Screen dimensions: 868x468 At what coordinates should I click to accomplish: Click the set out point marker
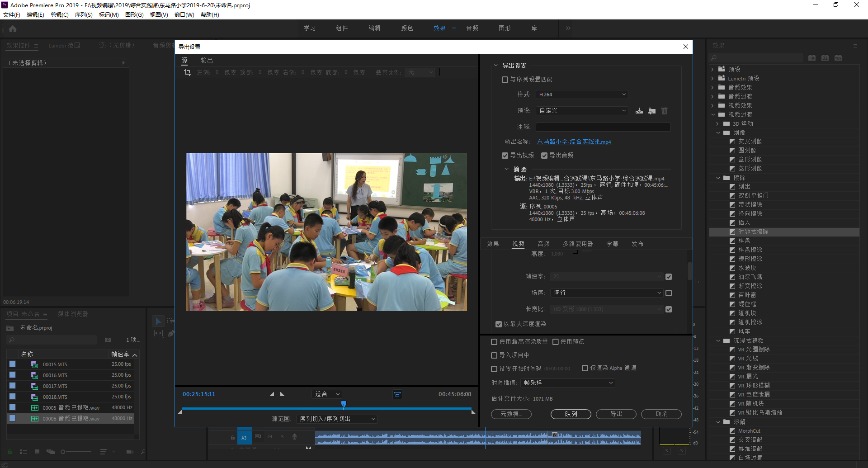[283, 394]
